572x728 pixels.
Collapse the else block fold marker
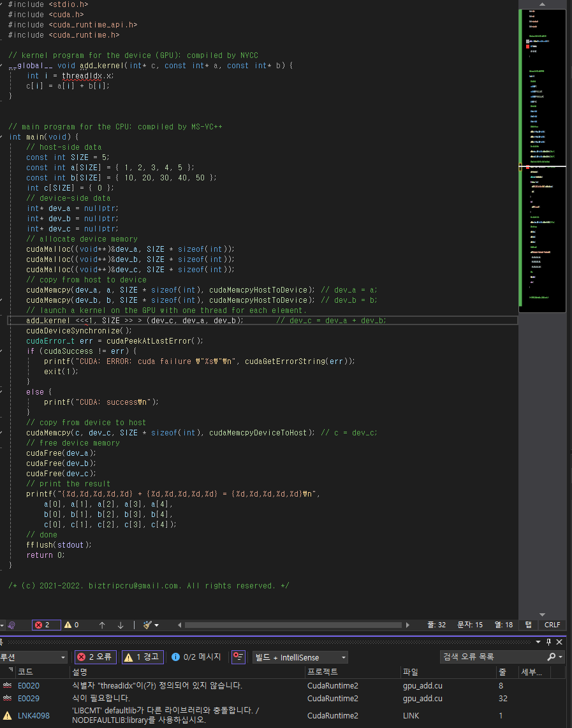(x=1, y=392)
